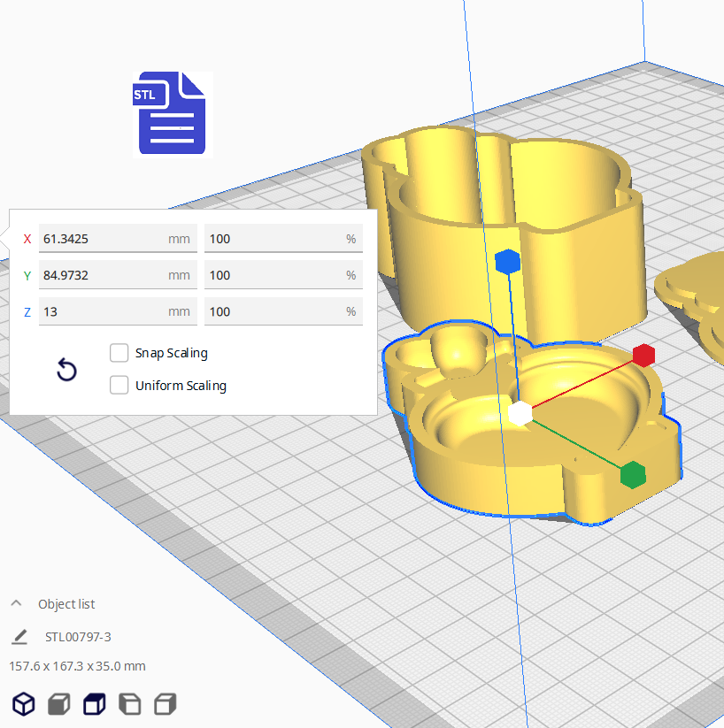Click the Z dimension field showing 13
This screenshot has height=728, width=724.
click(102, 311)
